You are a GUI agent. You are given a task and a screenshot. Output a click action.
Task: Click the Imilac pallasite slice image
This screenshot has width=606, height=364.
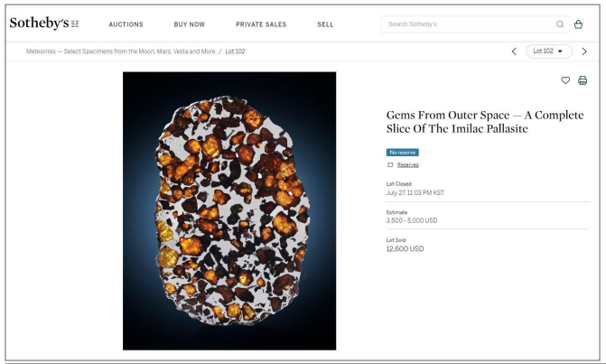click(x=229, y=210)
